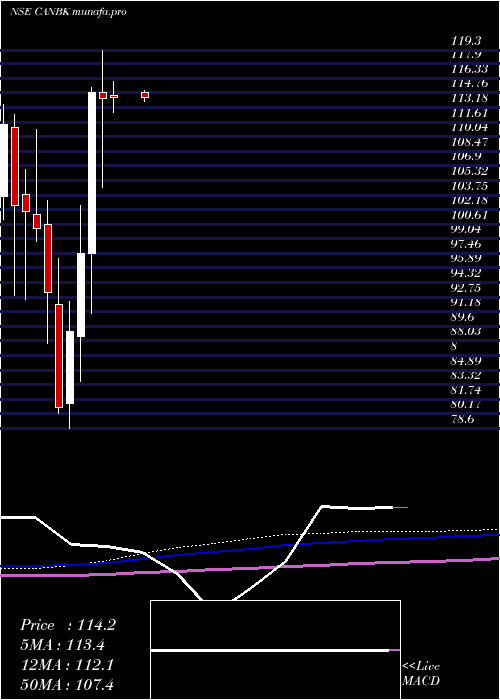Click the 100.61 axis value
The image size is (500, 700).
(470, 215)
